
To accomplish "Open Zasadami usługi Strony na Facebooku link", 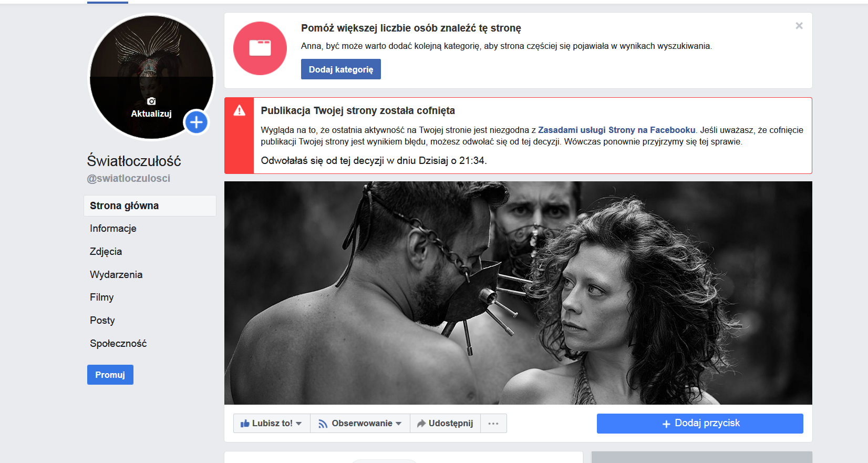I will [x=616, y=130].
